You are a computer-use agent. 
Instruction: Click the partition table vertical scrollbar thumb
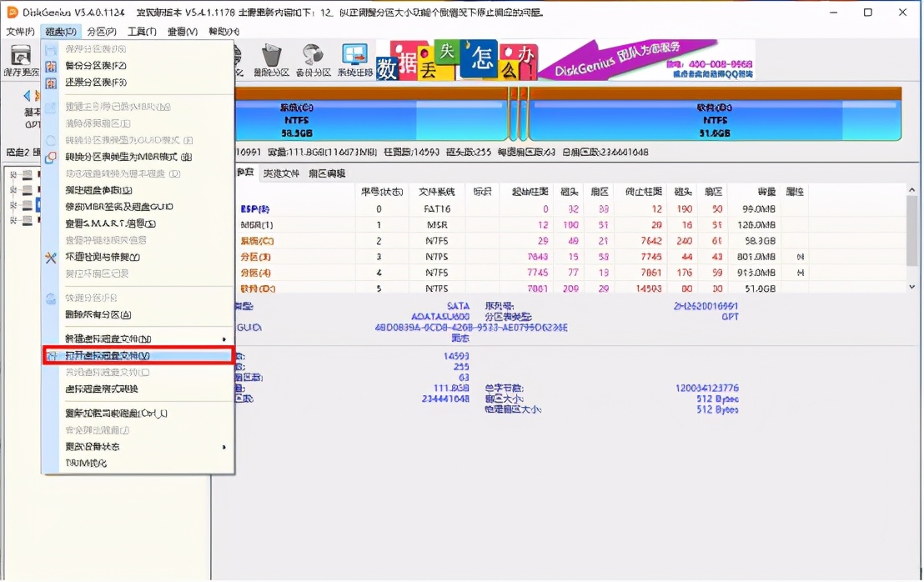pyautogui.click(x=911, y=231)
